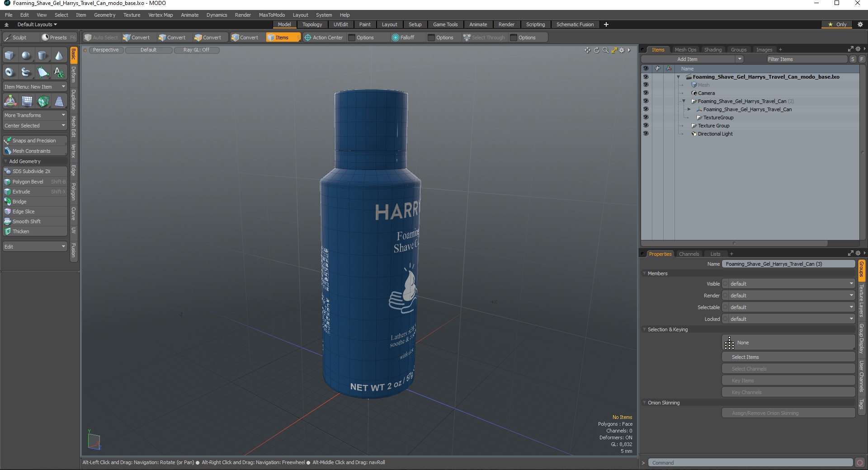This screenshot has height=470, width=868.
Task: Open More Transforms dropdown
Action: click(35, 115)
